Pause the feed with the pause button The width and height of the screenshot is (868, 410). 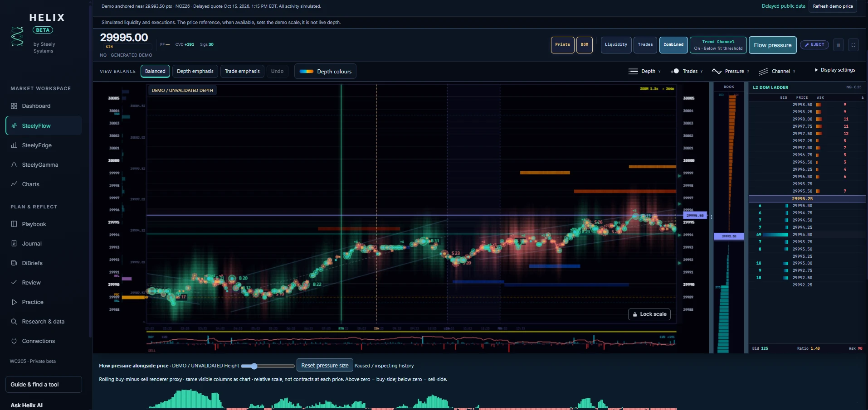click(838, 45)
